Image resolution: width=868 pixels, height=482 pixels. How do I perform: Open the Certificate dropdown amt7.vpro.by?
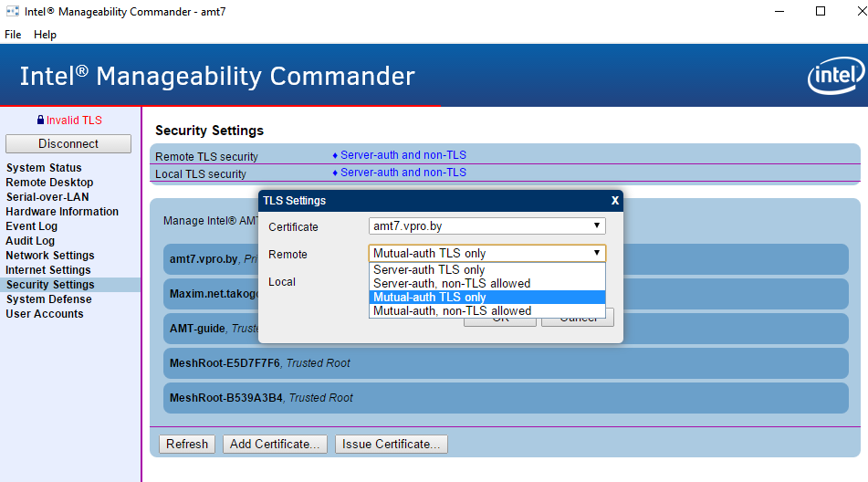pos(487,225)
